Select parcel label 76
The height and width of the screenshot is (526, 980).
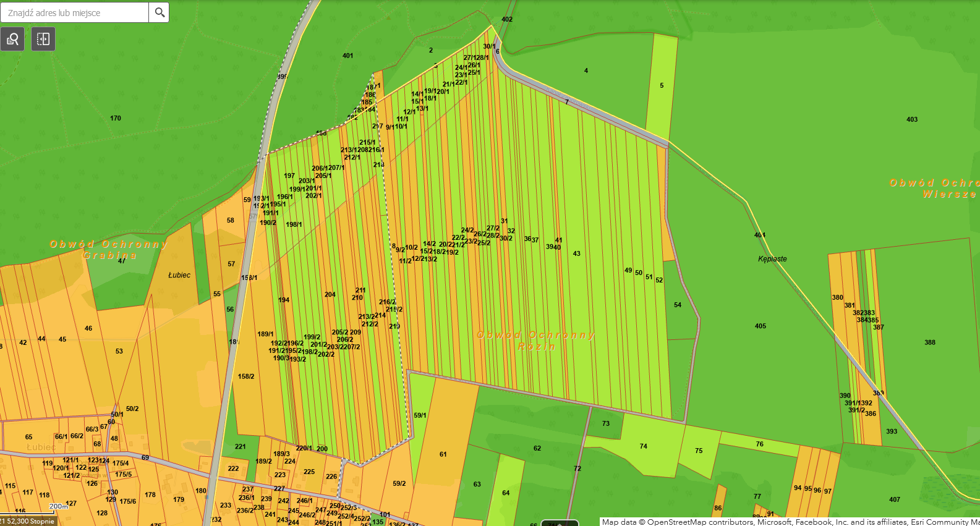coord(760,444)
